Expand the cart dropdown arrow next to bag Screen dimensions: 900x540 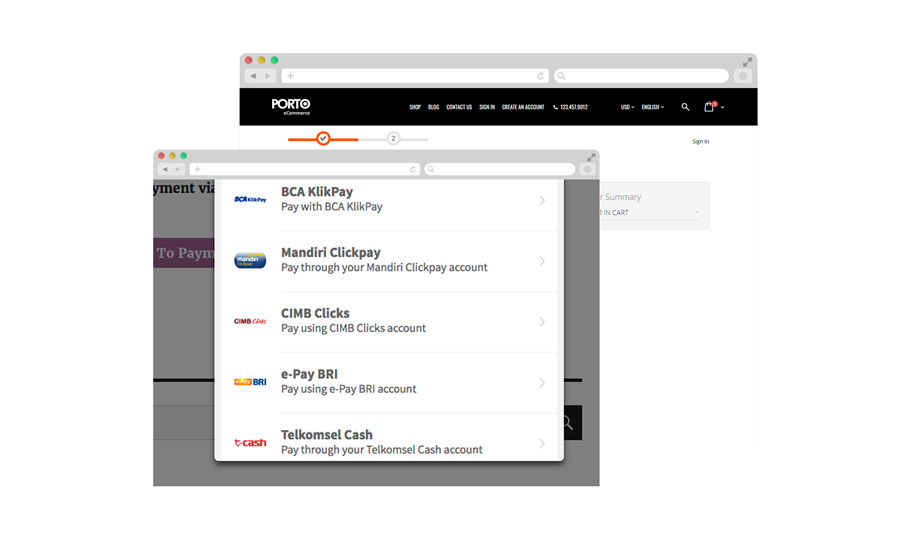(722, 107)
